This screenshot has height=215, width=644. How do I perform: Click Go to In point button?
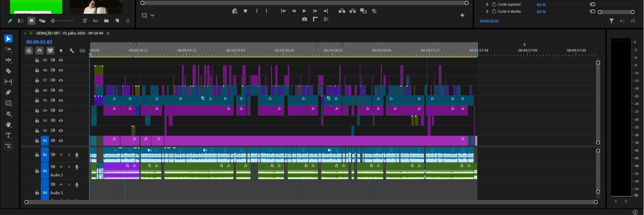(x=283, y=11)
